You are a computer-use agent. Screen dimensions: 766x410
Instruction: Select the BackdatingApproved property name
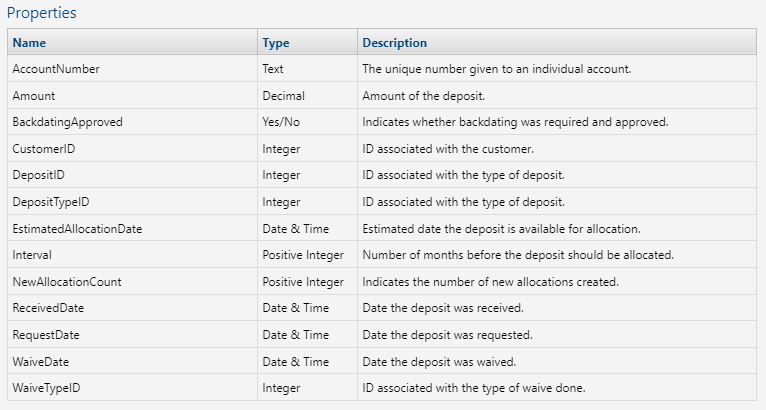[x=67, y=122]
